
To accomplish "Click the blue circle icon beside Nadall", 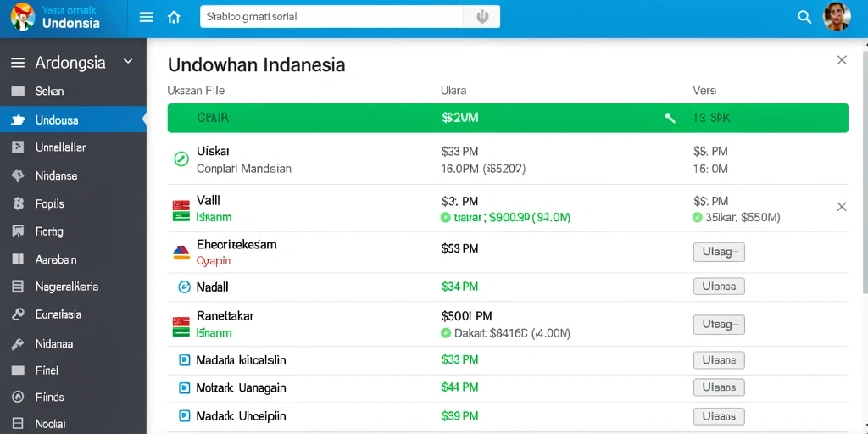I will click(x=183, y=287).
